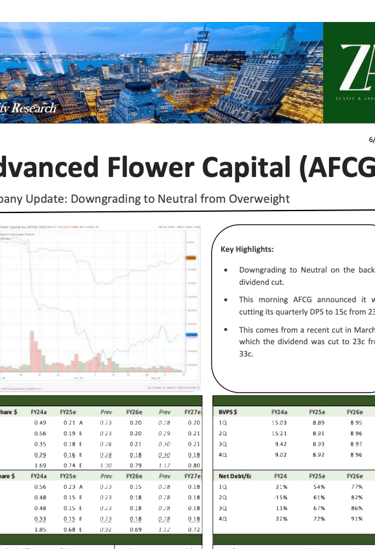375x549 pixels.
Task: Click the bullet starting 'Downgrading to Neutral on the back'
Action: point(307,276)
